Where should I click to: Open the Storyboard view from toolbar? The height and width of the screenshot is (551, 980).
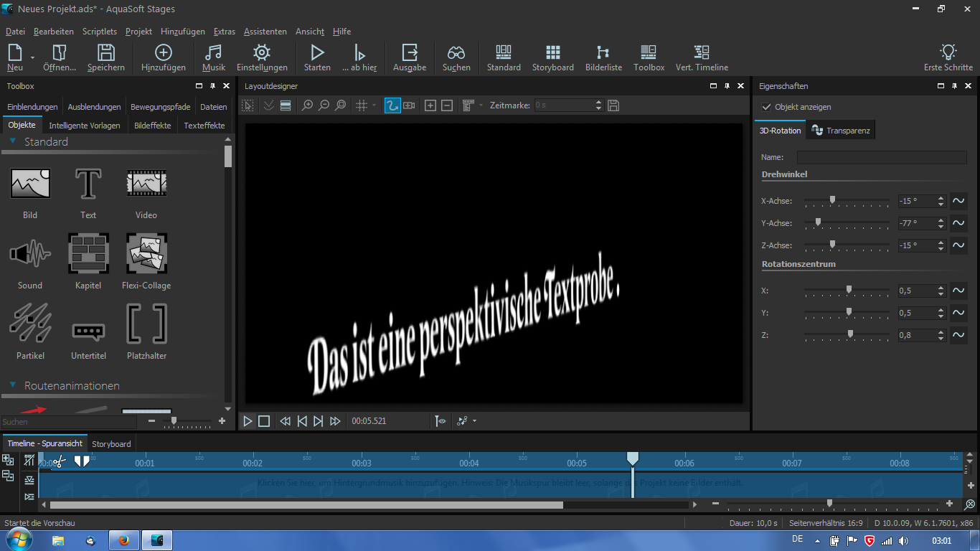[x=552, y=57]
